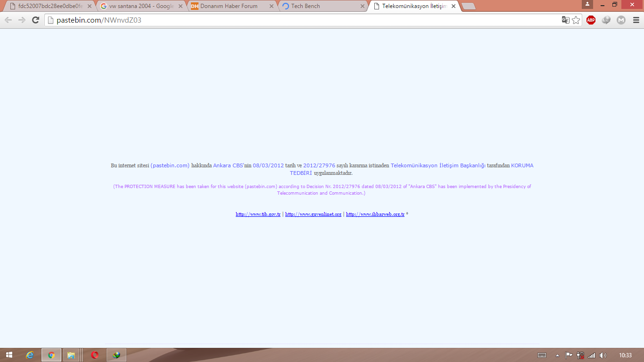Close the Tech Bench tab

tap(362, 6)
